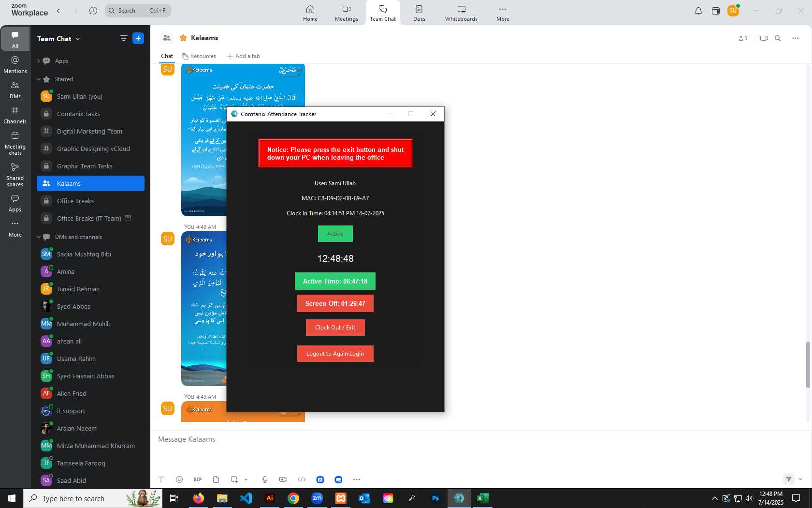
Task: Open DMs in the sidebar
Action: click(15, 90)
